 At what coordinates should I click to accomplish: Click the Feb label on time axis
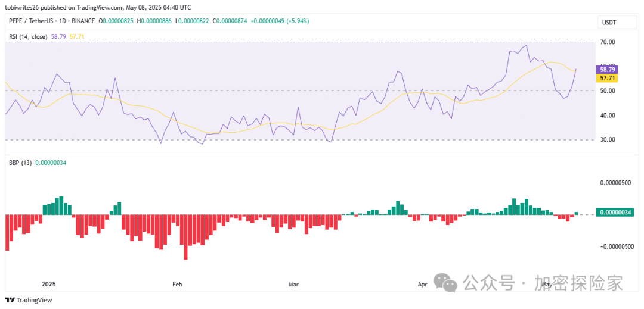[x=177, y=284]
